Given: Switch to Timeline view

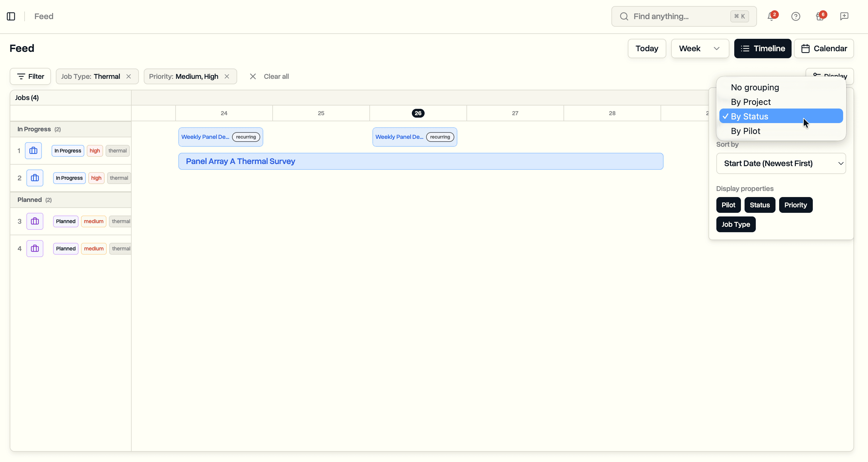Looking at the screenshot, I should [762, 48].
